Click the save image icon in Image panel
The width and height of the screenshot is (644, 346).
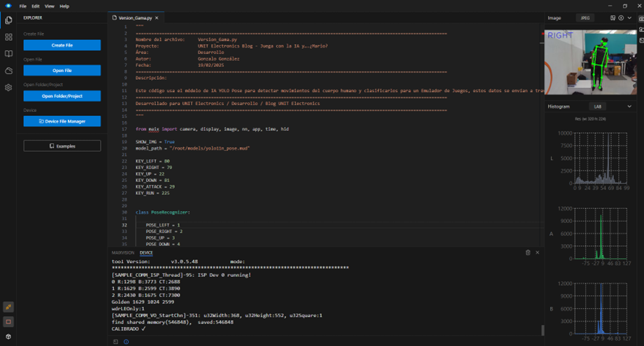[613, 17]
